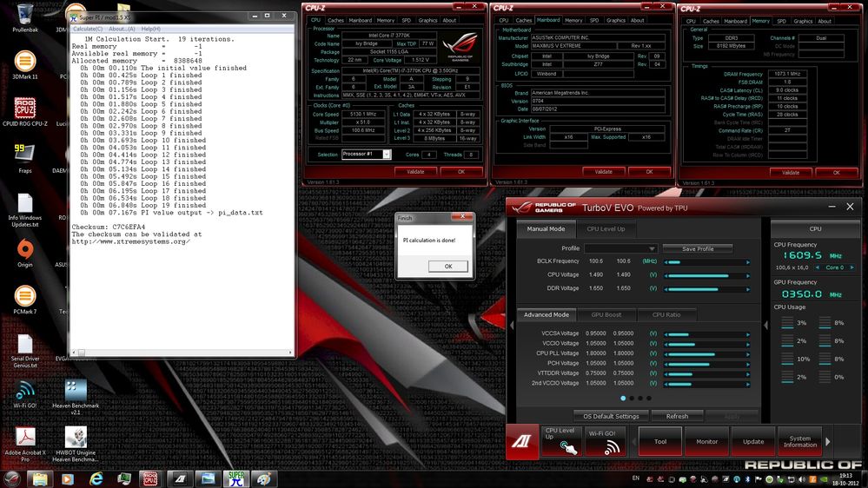Screen dimensions: 868x488
Task: Switch to Paint taskbar button
Action: 264,479
